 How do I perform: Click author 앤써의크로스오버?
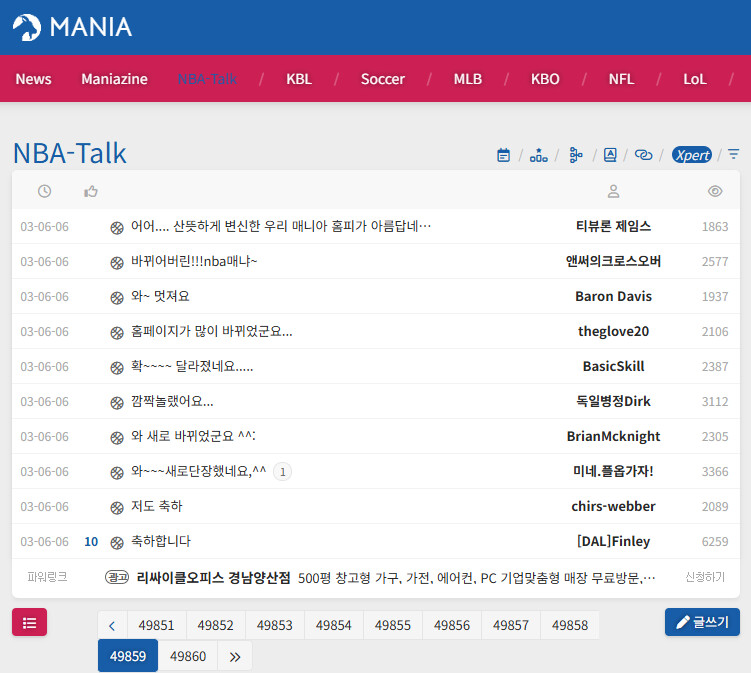pos(614,261)
